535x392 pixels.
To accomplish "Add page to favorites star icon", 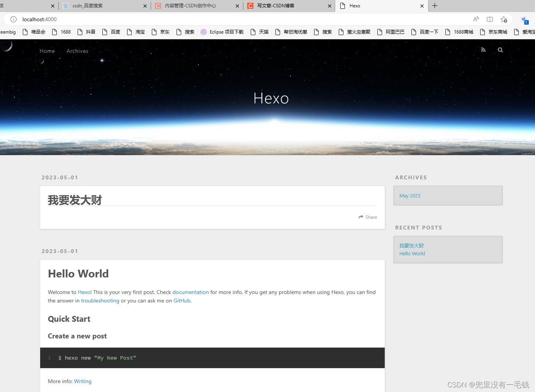I will 504,19.
